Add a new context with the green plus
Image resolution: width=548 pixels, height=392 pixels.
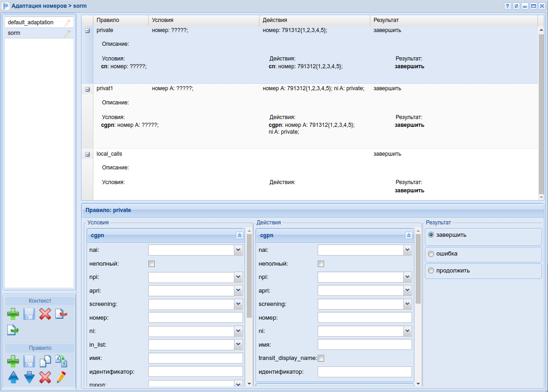pos(13,314)
